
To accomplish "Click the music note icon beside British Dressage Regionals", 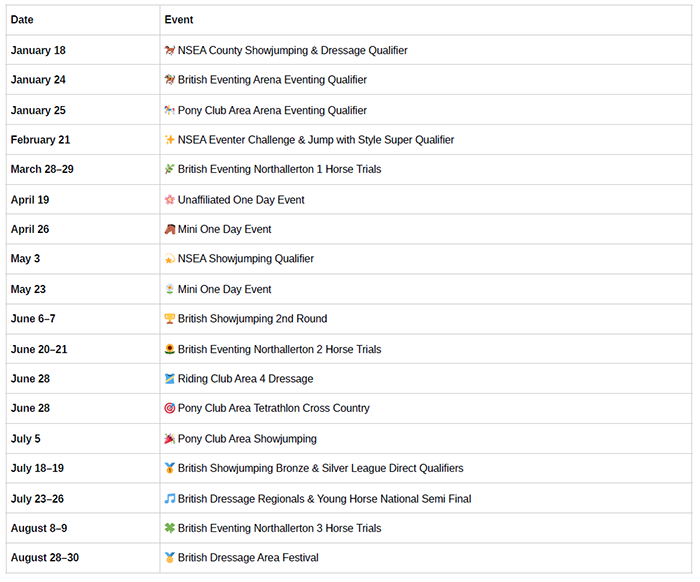I will (x=170, y=498).
